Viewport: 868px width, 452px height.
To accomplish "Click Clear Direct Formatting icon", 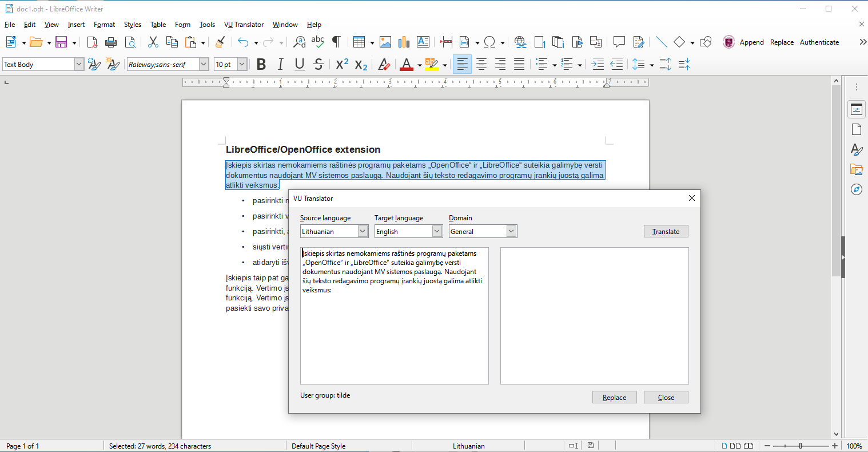I will (384, 64).
